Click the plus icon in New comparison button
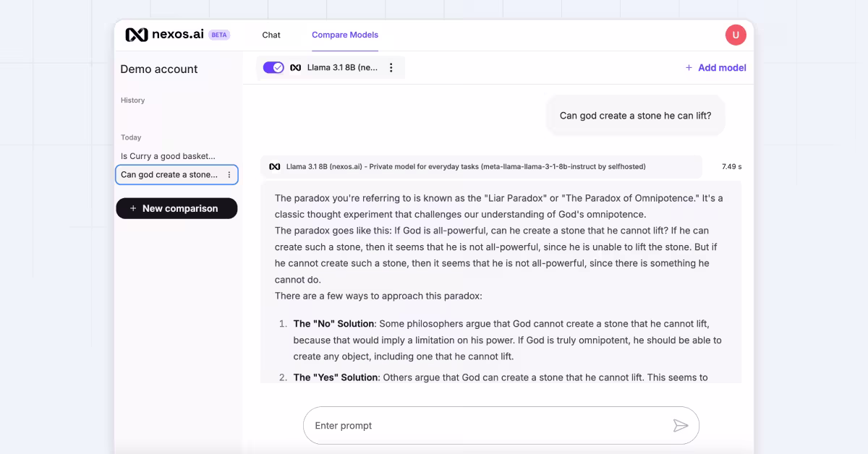The width and height of the screenshot is (868, 454). pyautogui.click(x=133, y=208)
